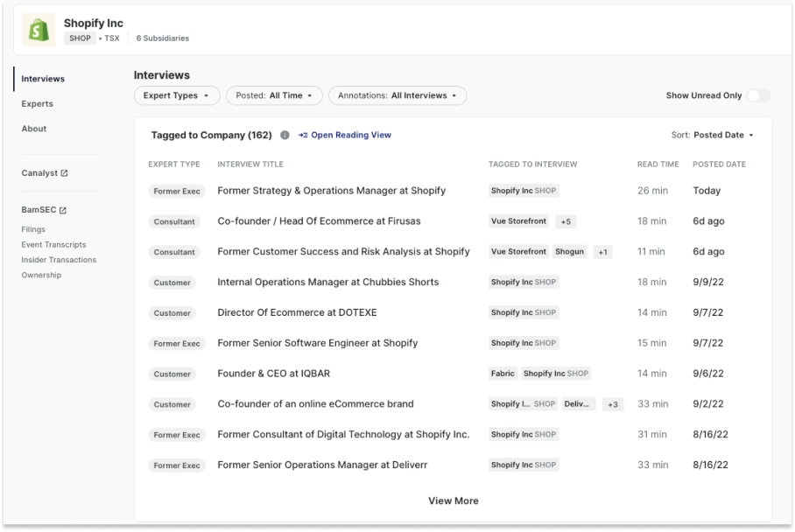This screenshot has width=795, height=532.
Task: Click the Vue Storefront tag in the Firusas row
Action: (518, 221)
